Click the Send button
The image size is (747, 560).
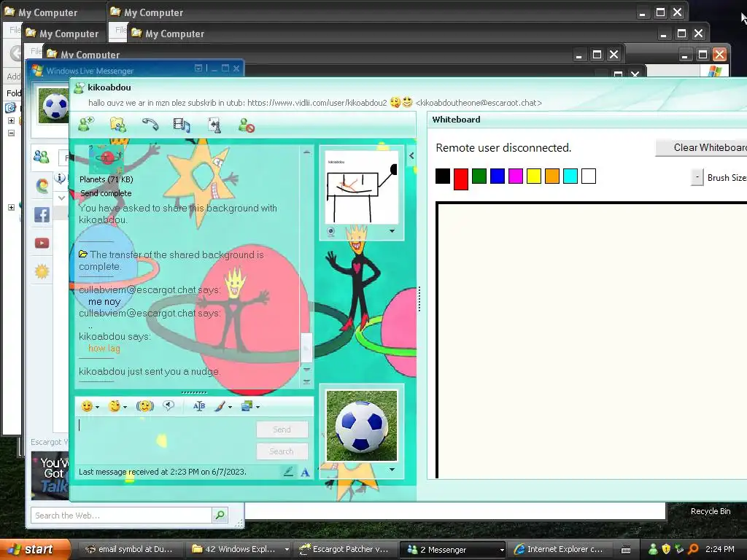click(x=282, y=429)
